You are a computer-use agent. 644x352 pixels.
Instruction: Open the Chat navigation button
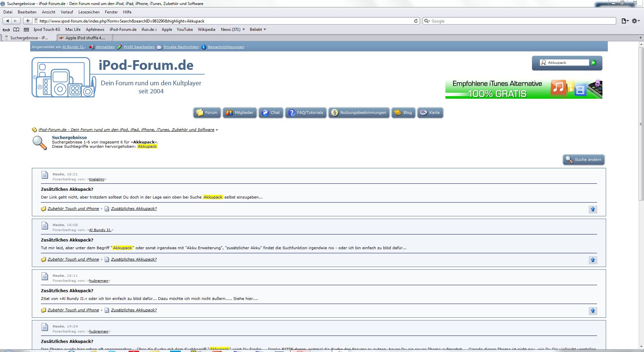pos(271,113)
